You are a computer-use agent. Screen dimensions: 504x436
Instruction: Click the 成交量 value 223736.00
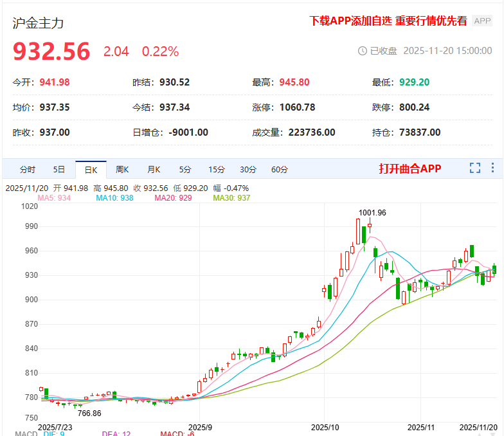(312, 132)
